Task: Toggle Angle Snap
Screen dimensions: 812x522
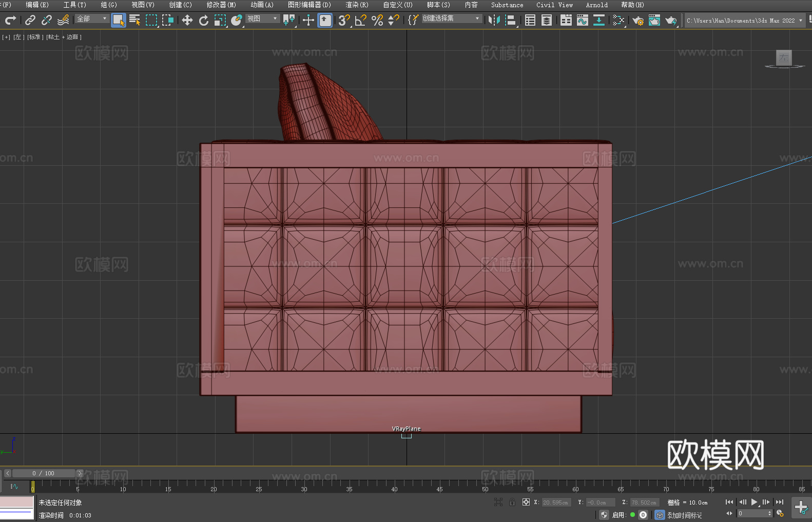Action: pos(361,20)
